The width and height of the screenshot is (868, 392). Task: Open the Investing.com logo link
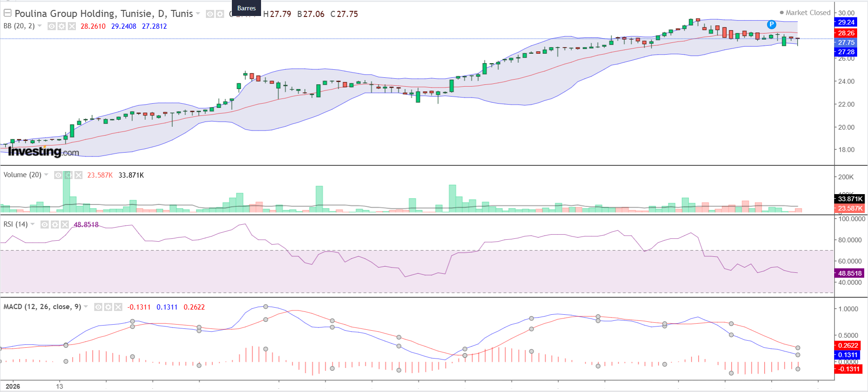point(43,151)
